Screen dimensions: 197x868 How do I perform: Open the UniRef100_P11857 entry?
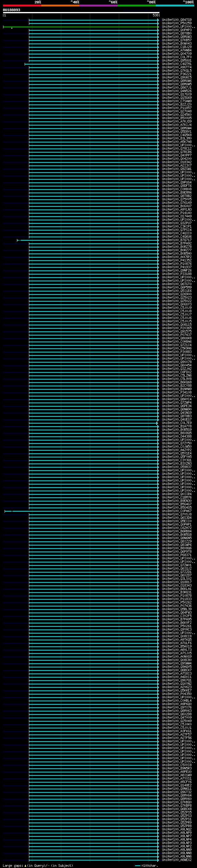click(176, 108)
